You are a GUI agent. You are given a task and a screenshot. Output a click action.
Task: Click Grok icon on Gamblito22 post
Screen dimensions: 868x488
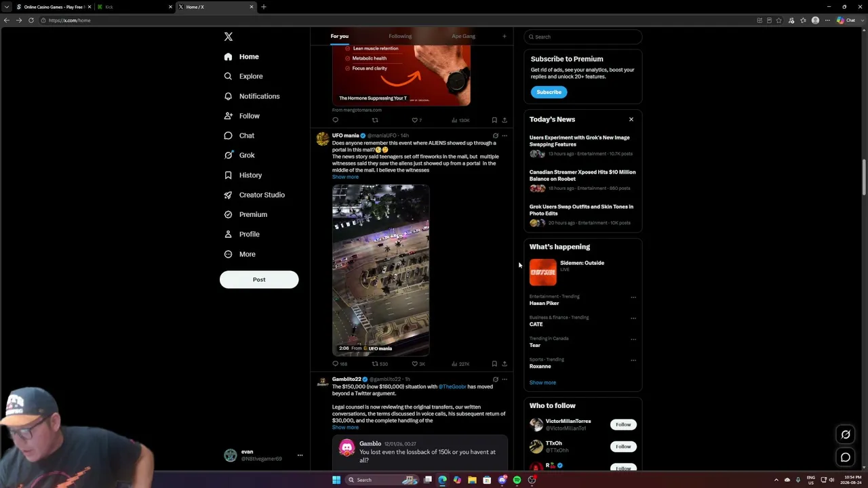[x=495, y=380]
